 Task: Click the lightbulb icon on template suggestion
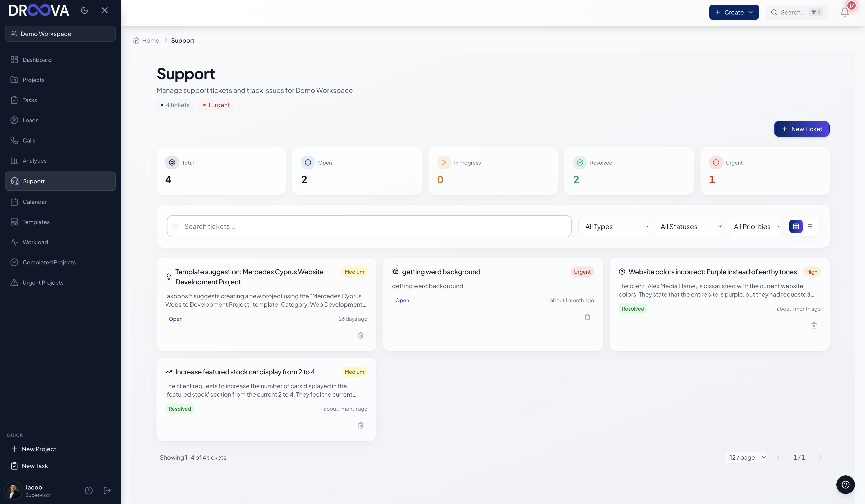[168, 277]
